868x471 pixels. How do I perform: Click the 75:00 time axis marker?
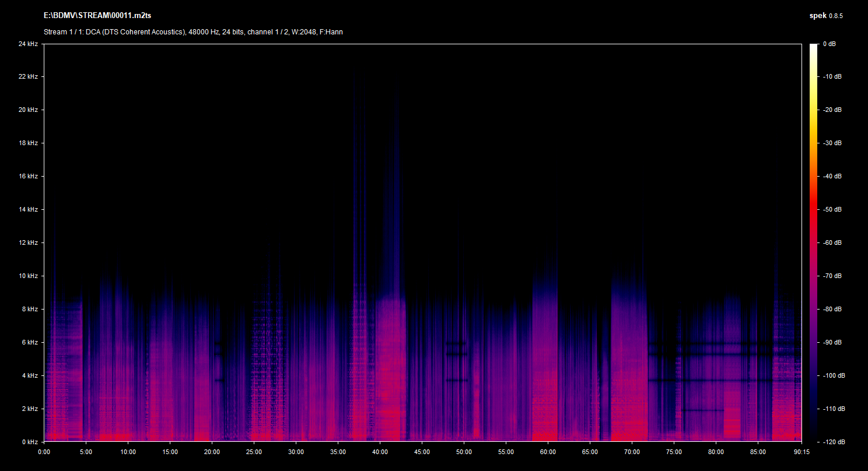point(674,452)
